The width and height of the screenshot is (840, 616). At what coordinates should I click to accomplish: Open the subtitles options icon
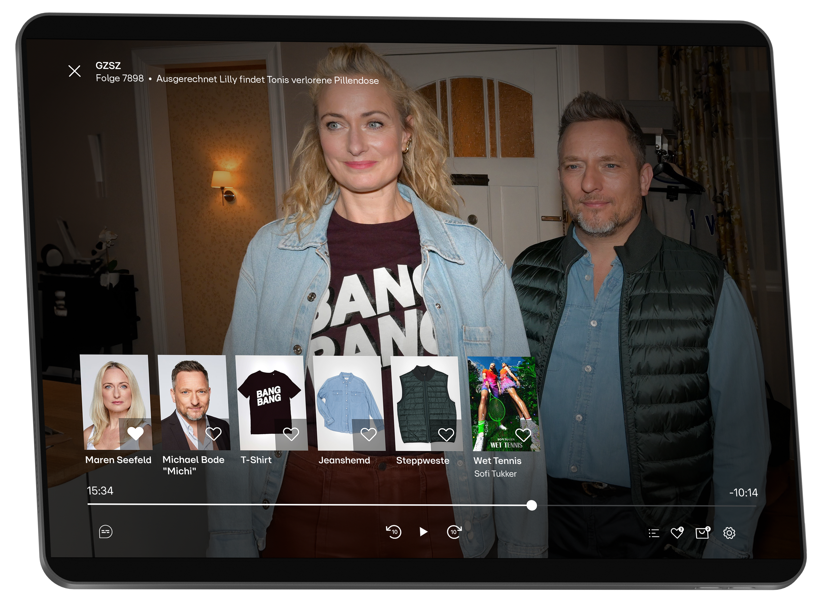(105, 532)
